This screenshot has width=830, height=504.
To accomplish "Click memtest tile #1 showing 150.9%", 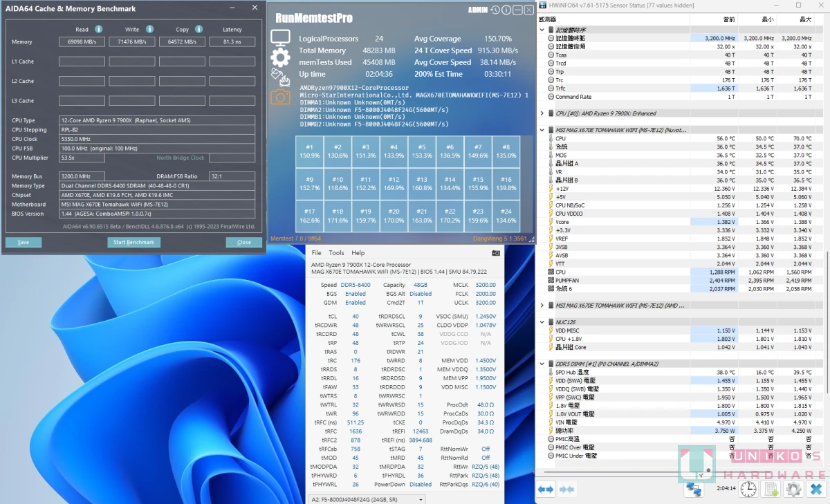I will [x=309, y=151].
